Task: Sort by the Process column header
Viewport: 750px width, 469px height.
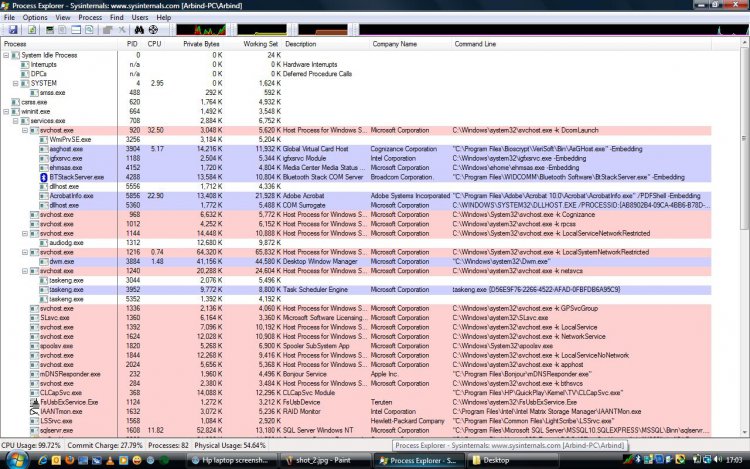Action: coord(59,44)
